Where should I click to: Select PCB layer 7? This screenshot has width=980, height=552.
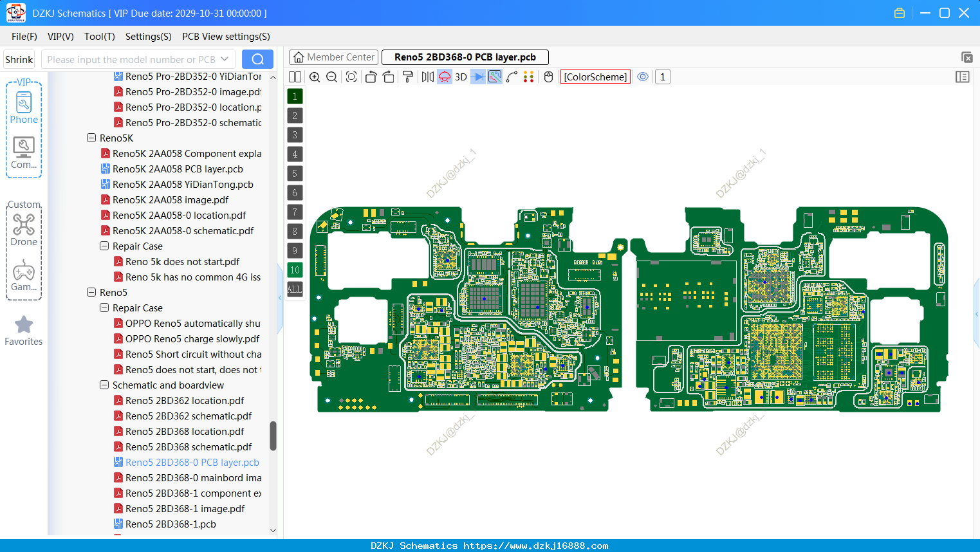click(295, 212)
